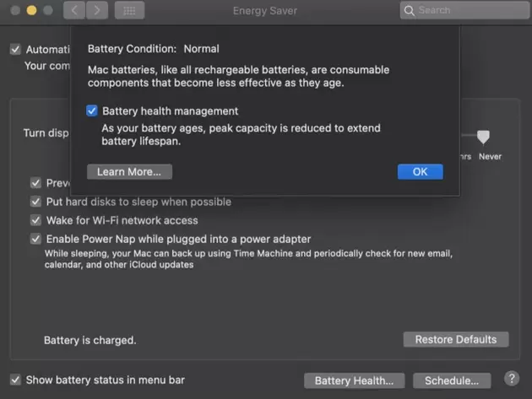Minimize window with the yellow button
The height and width of the screenshot is (399, 532).
click(31, 11)
